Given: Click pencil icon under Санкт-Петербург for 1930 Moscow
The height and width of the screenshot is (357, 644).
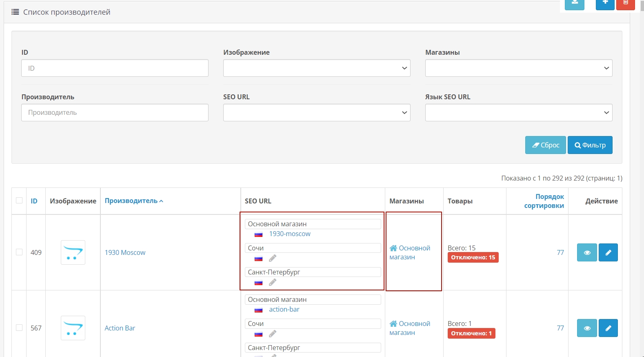Looking at the screenshot, I should [x=273, y=282].
